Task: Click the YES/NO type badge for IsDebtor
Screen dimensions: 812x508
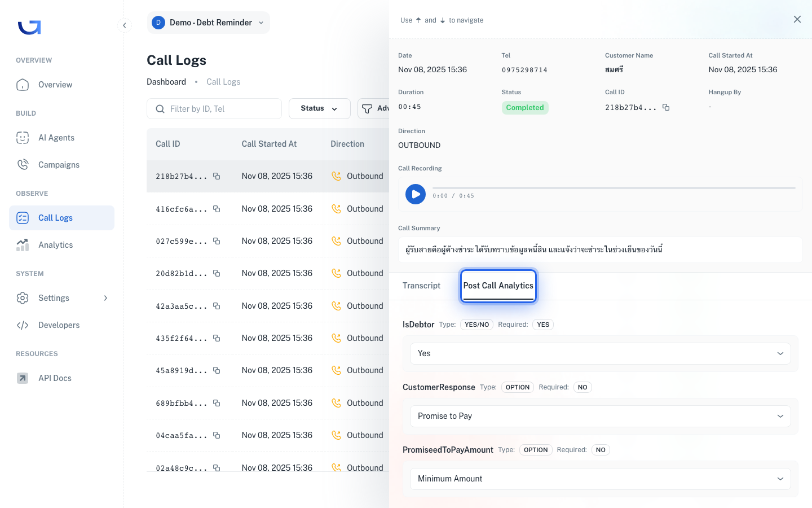Action: click(x=477, y=325)
